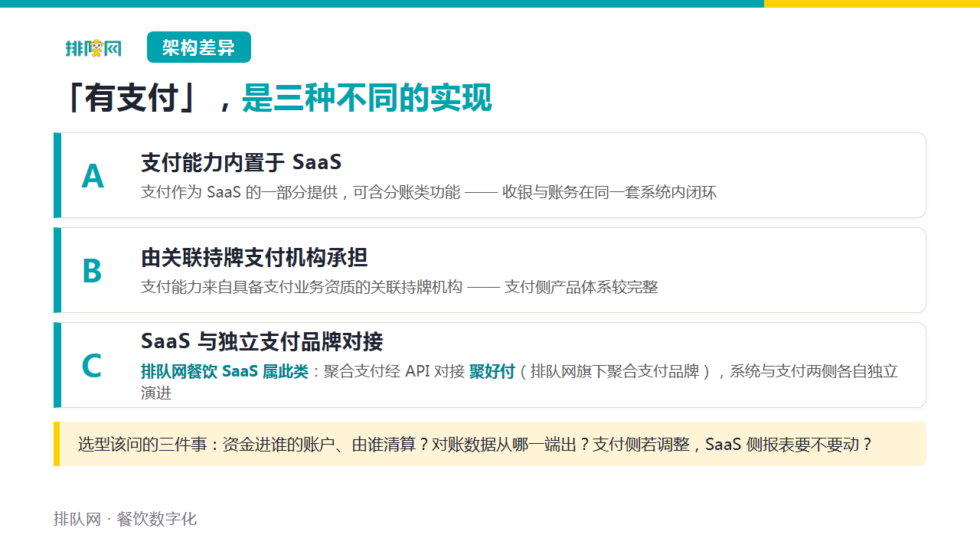Click the letter A card marker
980x551 pixels.
click(93, 176)
